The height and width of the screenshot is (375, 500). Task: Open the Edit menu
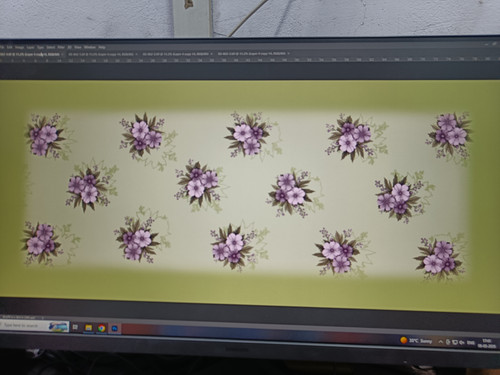[10, 47]
